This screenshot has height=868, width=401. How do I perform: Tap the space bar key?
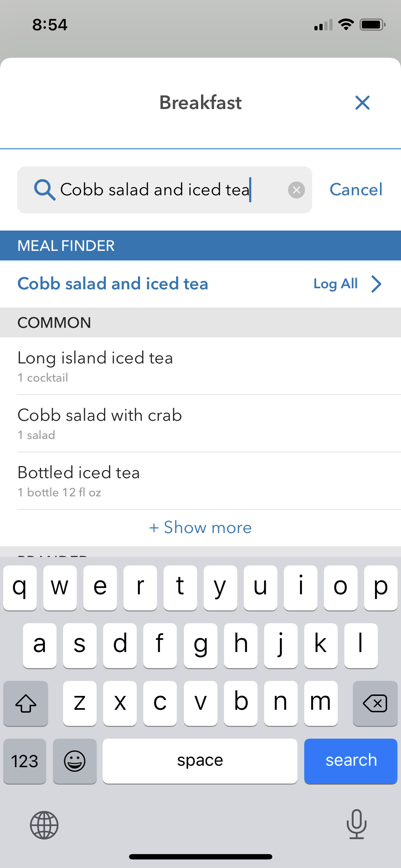click(x=200, y=761)
